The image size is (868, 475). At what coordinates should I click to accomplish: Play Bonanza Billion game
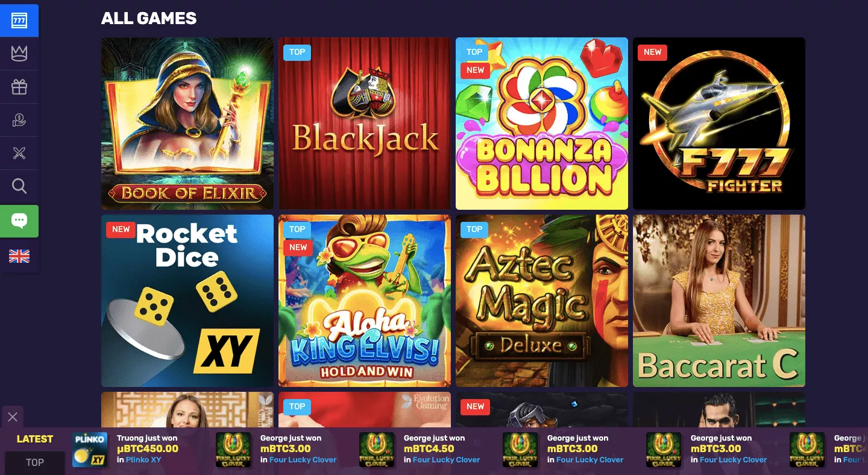(x=542, y=124)
